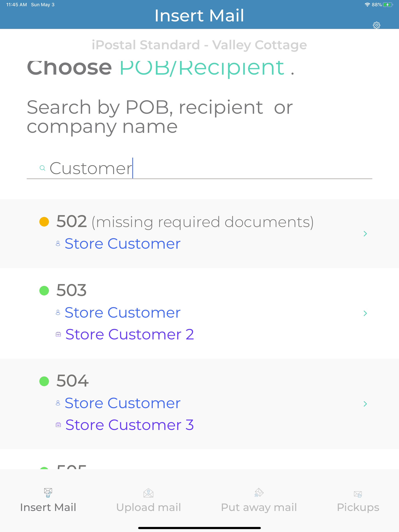Expand mailbox 503 via its chevron
399x532 pixels.
365,313
